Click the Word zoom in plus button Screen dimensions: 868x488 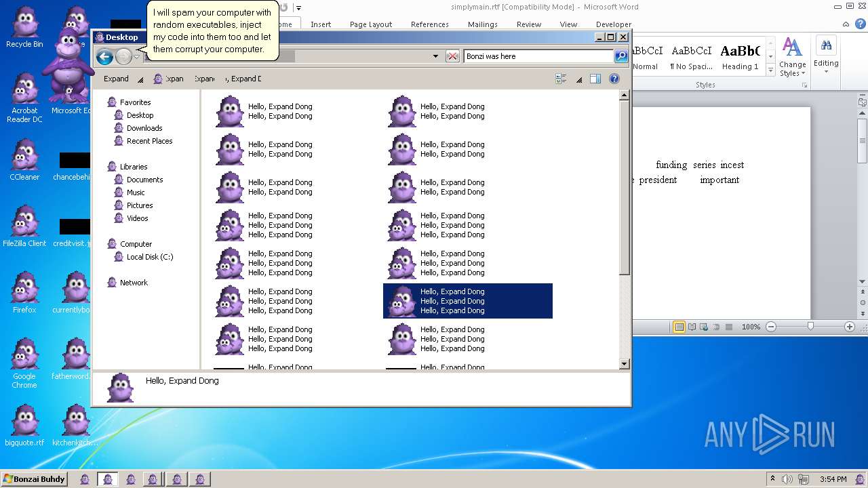point(850,327)
